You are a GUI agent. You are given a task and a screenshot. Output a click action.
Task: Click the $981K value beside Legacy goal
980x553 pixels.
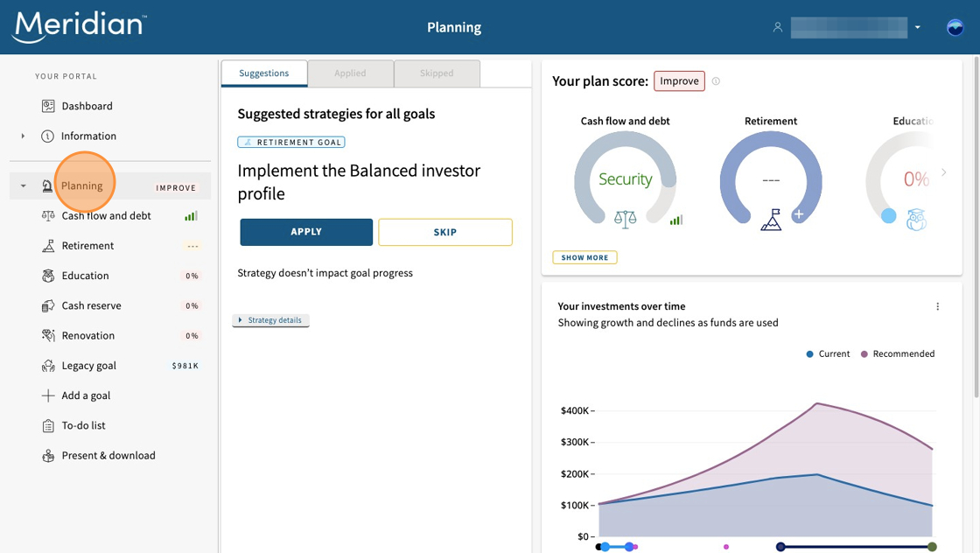[185, 366]
